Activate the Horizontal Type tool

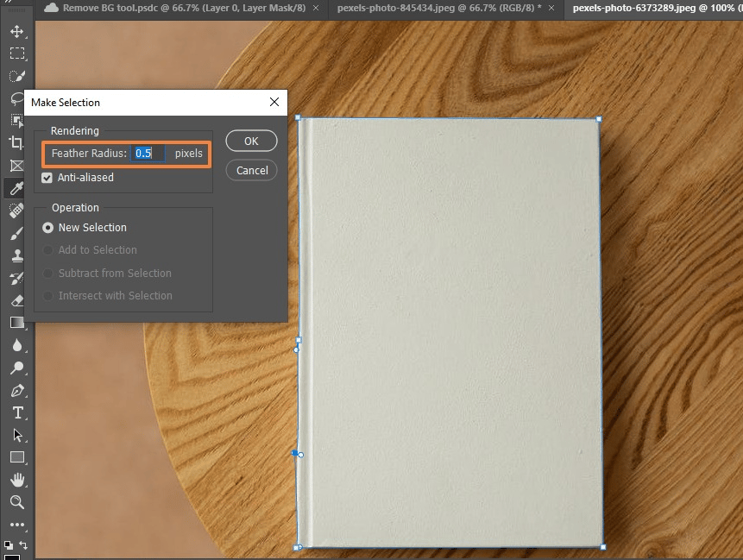click(16, 413)
